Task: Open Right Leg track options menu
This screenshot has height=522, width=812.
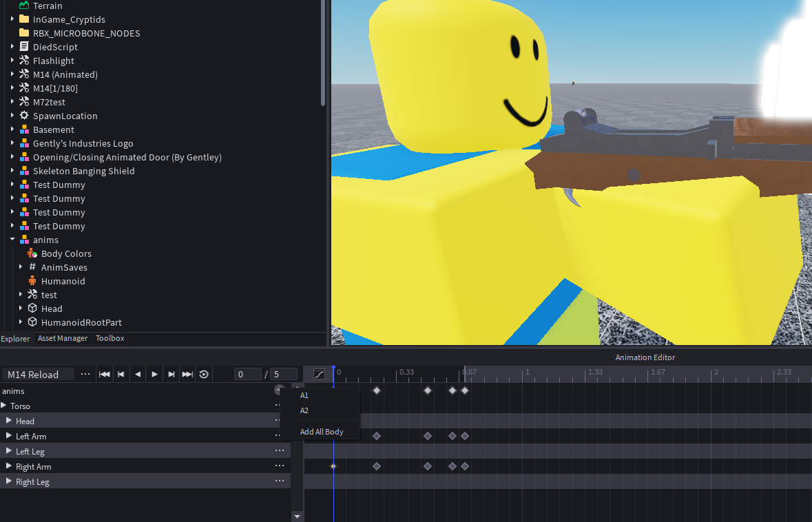Action: pos(280,481)
